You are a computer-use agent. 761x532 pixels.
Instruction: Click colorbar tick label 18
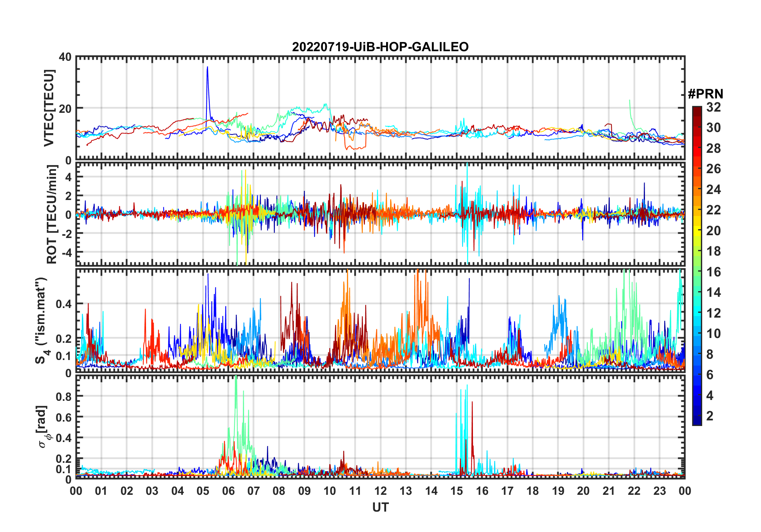pos(713,251)
